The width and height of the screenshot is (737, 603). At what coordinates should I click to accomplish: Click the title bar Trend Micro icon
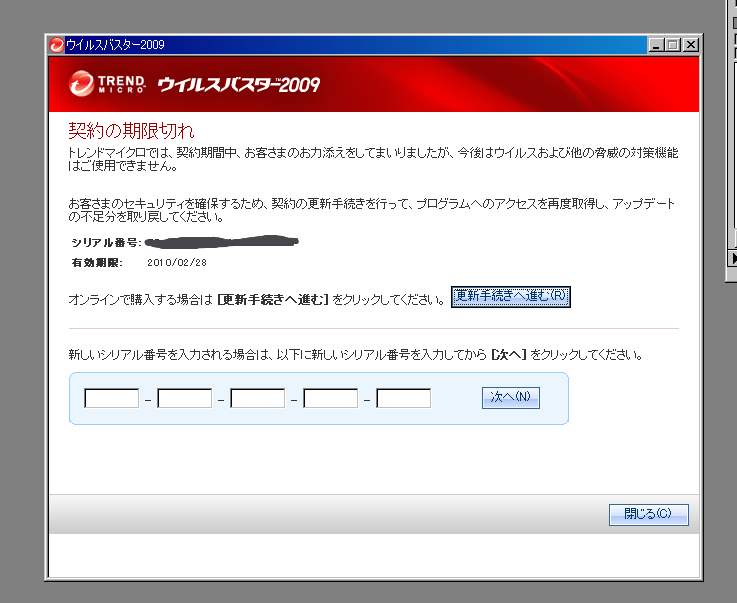tap(57, 45)
